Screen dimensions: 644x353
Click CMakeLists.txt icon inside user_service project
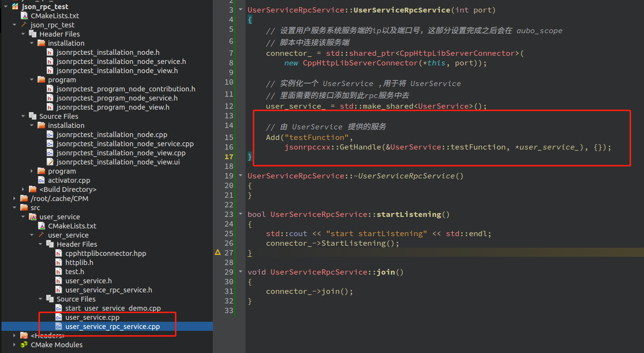(x=41, y=226)
